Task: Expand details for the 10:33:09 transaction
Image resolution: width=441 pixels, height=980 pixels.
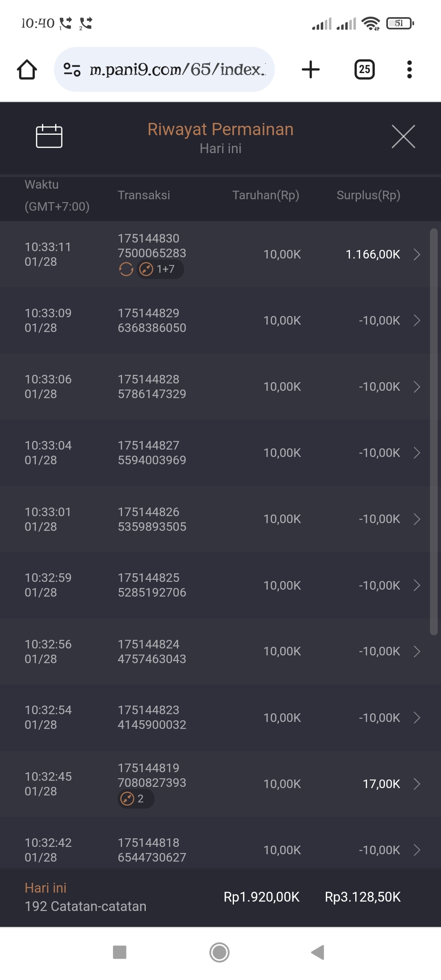Action: point(417,321)
